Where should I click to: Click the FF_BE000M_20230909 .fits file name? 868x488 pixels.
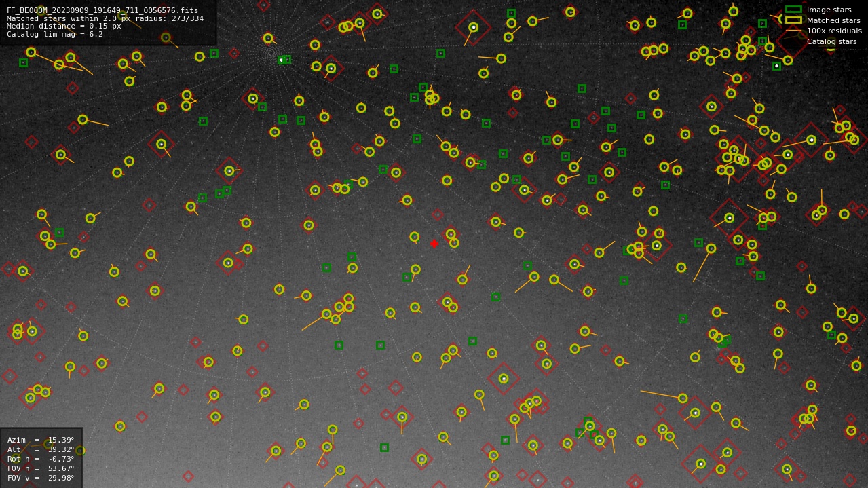point(102,10)
